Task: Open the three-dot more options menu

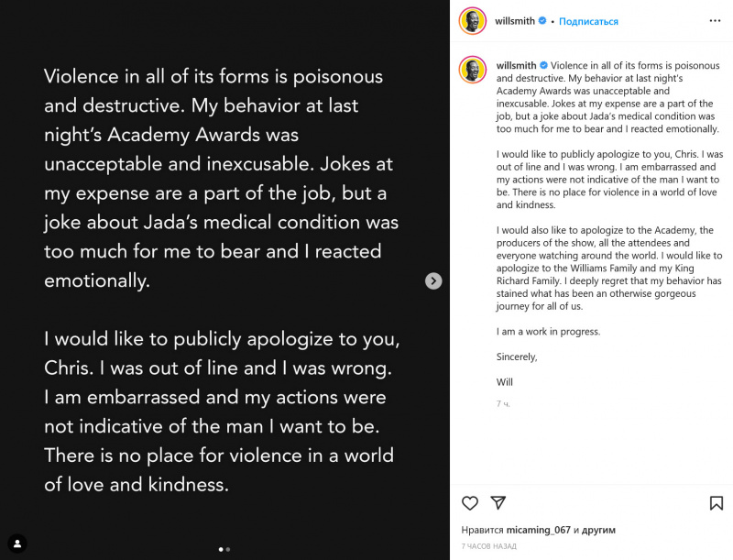Action: click(715, 20)
